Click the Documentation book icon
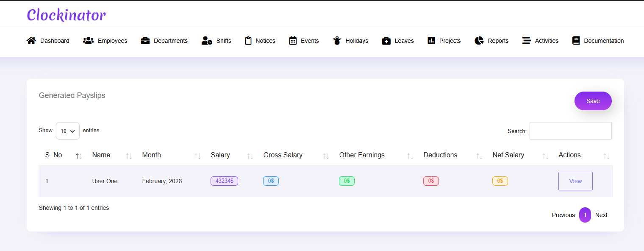 pos(576,41)
